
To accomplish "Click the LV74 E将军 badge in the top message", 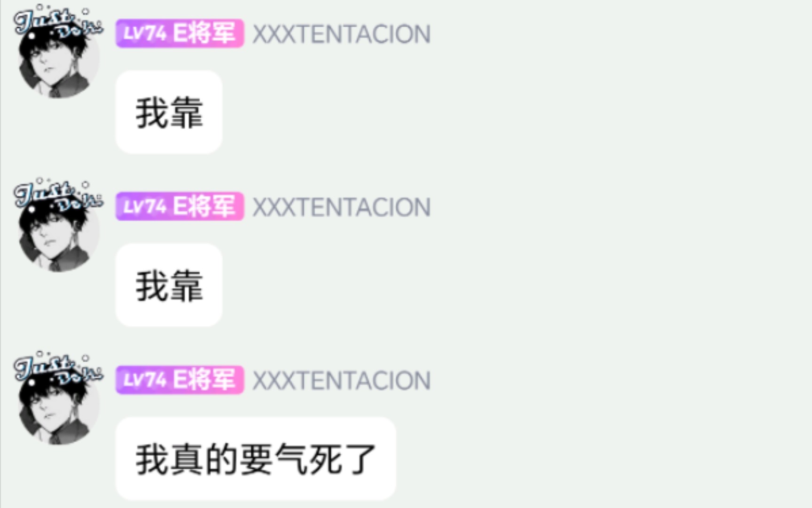I will [180, 33].
